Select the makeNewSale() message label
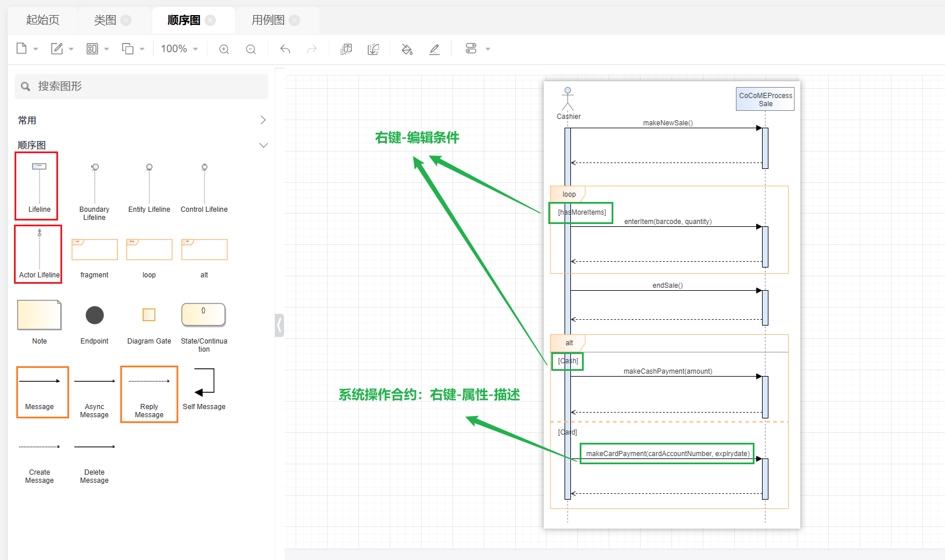 pyautogui.click(x=667, y=123)
